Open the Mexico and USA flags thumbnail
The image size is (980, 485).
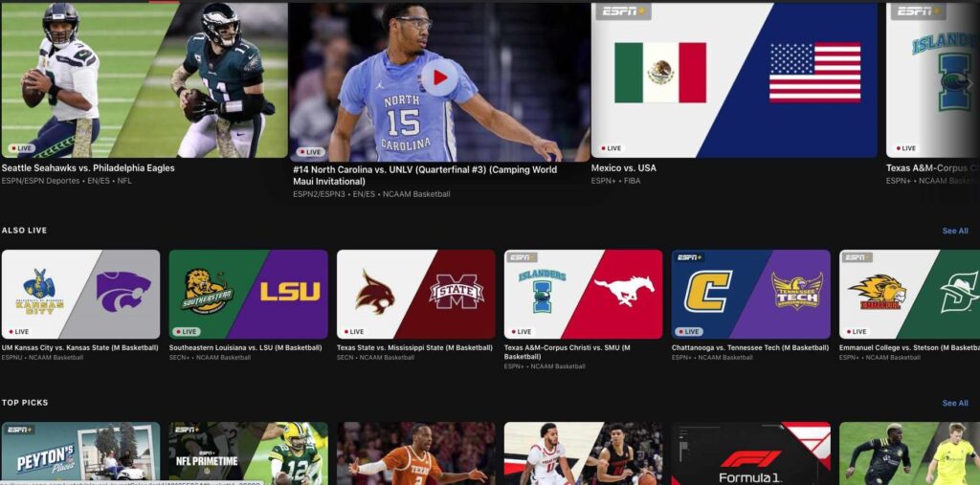pos(734,80)
